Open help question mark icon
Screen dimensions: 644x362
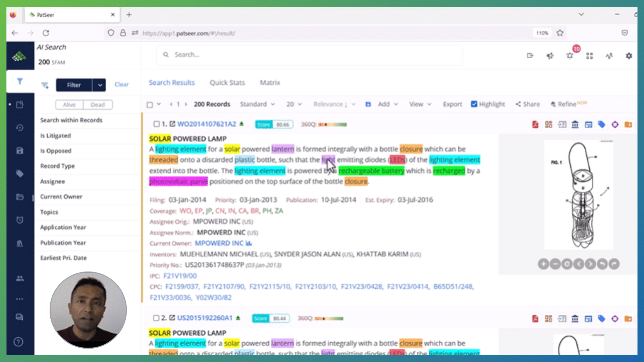click(x=18, y=342)
